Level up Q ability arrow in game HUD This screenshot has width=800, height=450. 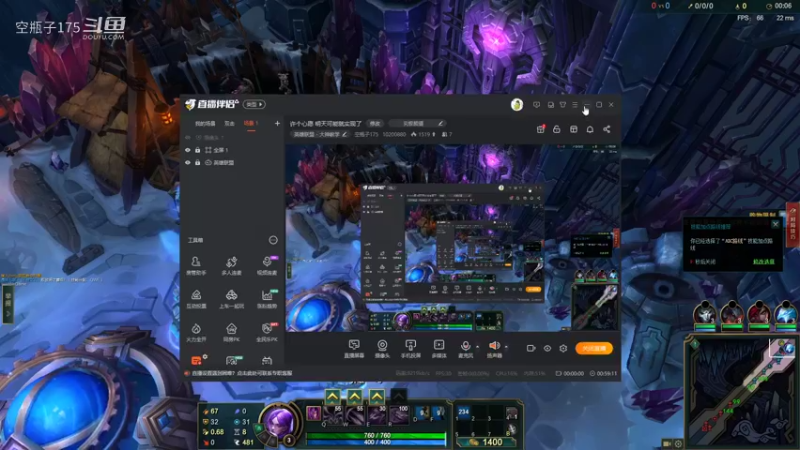(x=333, y=396)
